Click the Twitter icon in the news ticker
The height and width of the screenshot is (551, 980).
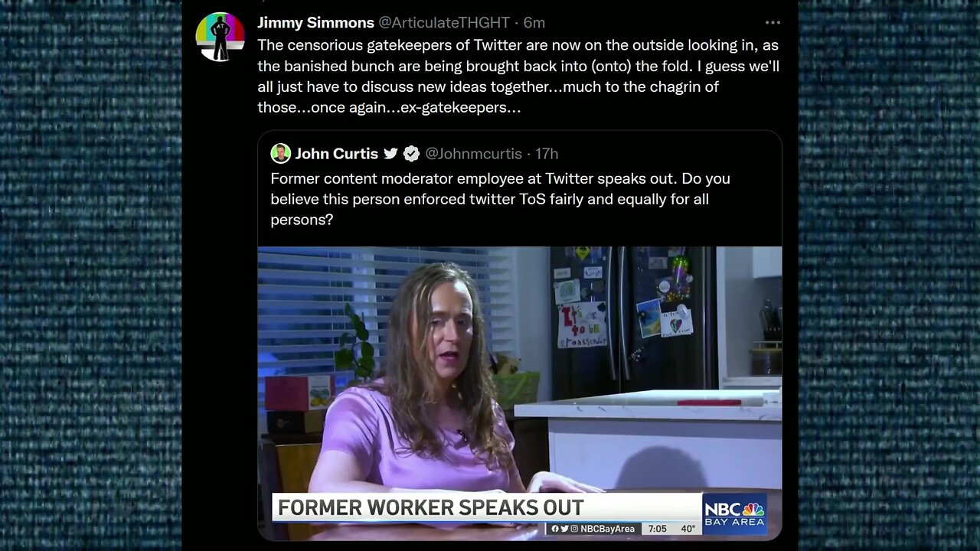[x=564, y=529]
